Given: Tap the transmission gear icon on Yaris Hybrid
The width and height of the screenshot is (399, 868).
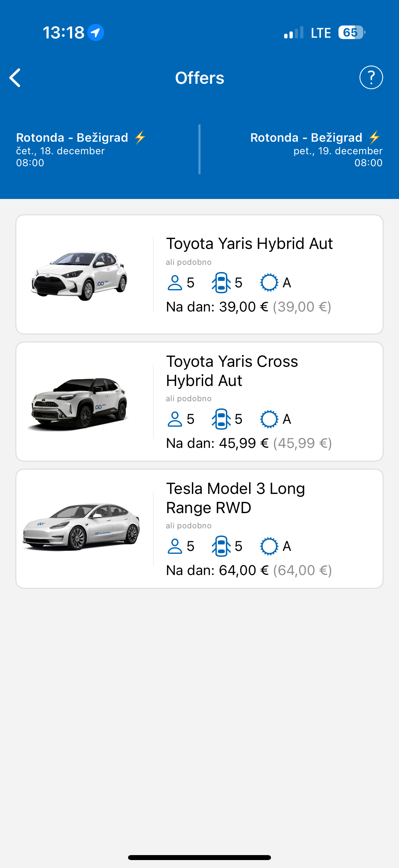Looking at the screenshot, I should coord(269,283).
